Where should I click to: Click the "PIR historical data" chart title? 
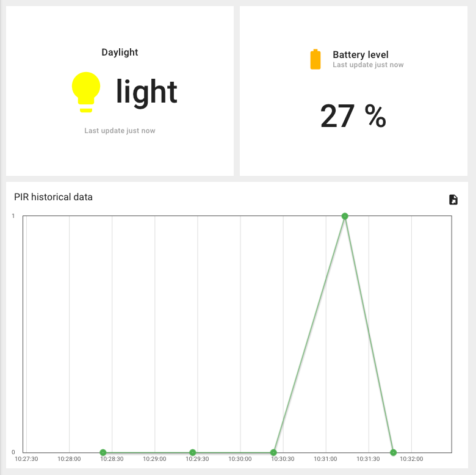pos(53,197)
